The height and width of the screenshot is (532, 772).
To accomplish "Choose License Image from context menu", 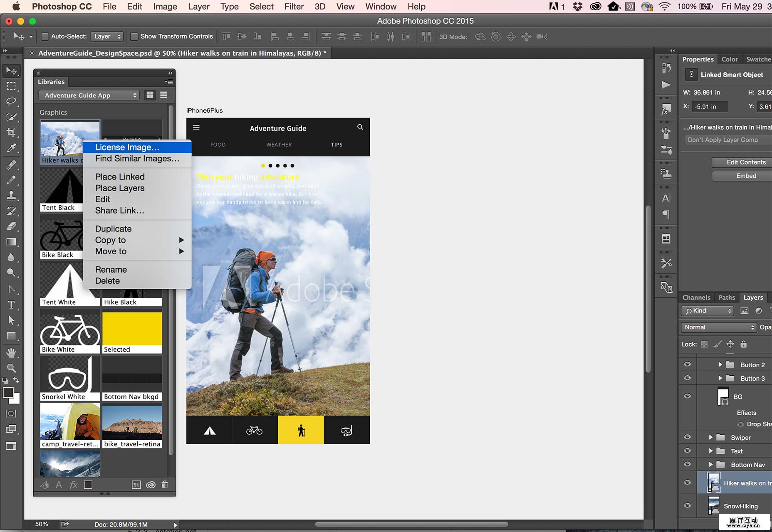I will (x=127, y=147).
